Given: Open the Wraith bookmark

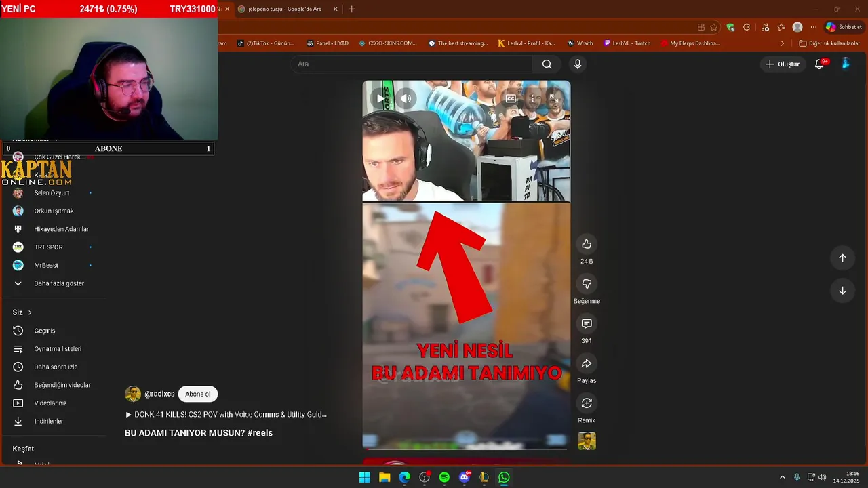Looking at the screenshot, I should pos(580,43).
